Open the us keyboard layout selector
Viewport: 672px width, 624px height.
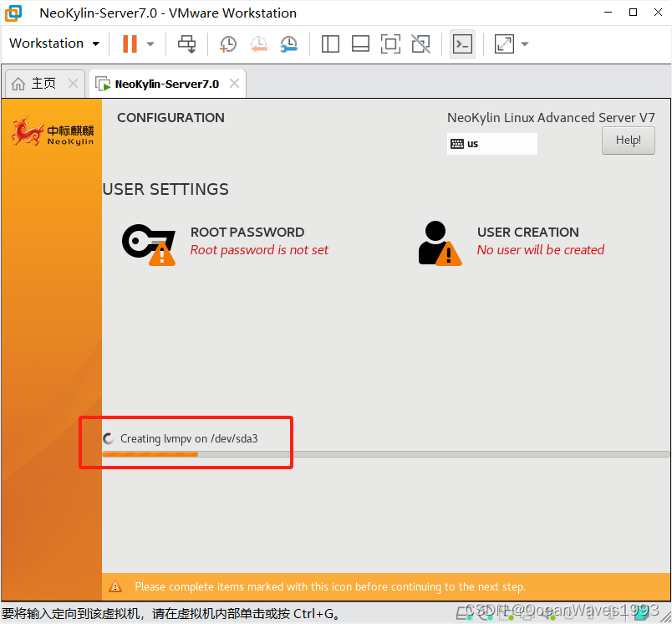tap(492, 144)
